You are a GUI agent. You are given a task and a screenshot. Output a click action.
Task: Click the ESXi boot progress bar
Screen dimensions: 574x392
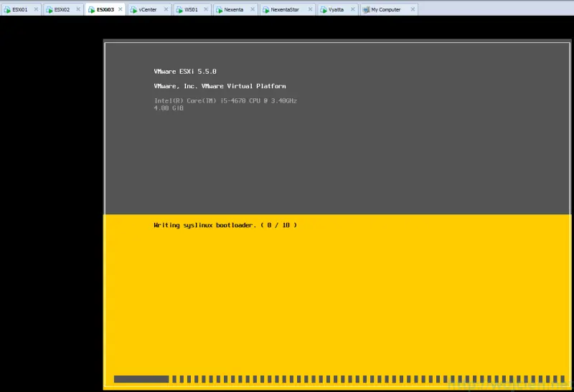(339, 379)
